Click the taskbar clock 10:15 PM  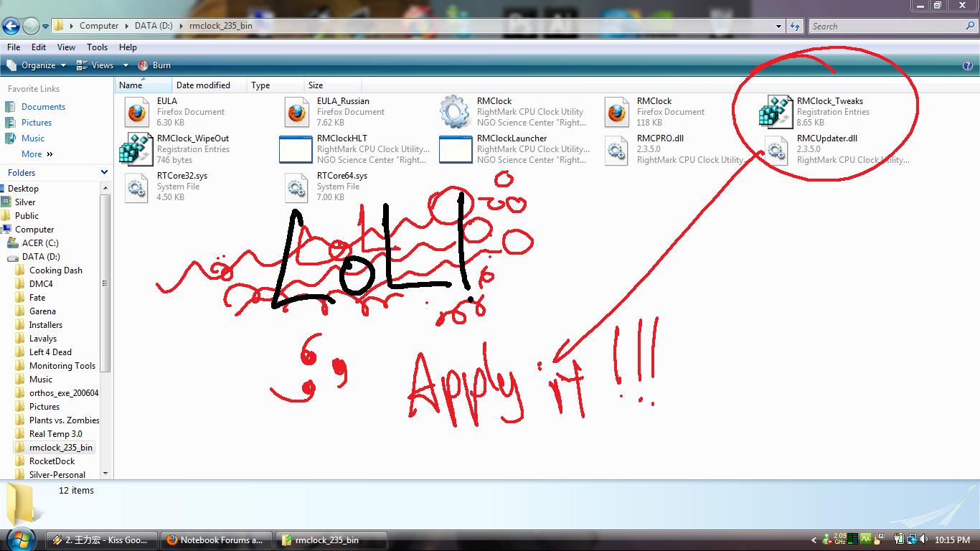pyautogui.click(x=952, y=540)
